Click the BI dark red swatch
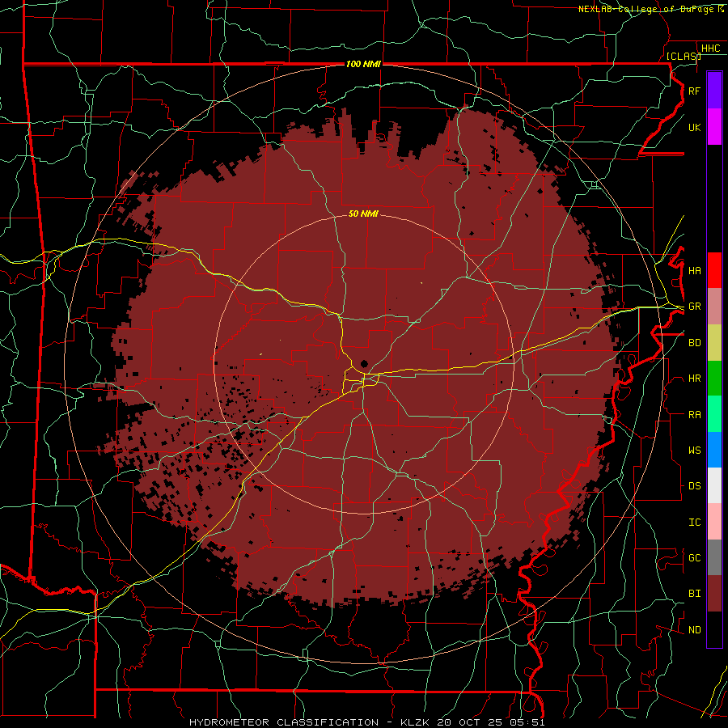Image resolution: width=728 pixels, height=728 pixels. 714,594
